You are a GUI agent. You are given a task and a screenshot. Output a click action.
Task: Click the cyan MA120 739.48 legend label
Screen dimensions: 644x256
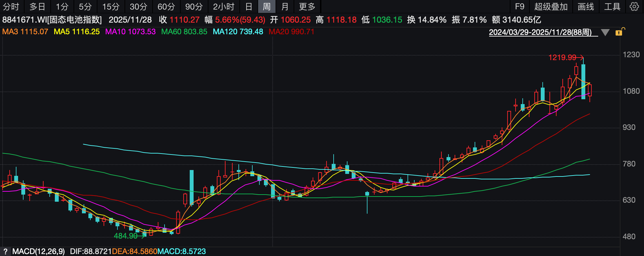click(238, 32)
